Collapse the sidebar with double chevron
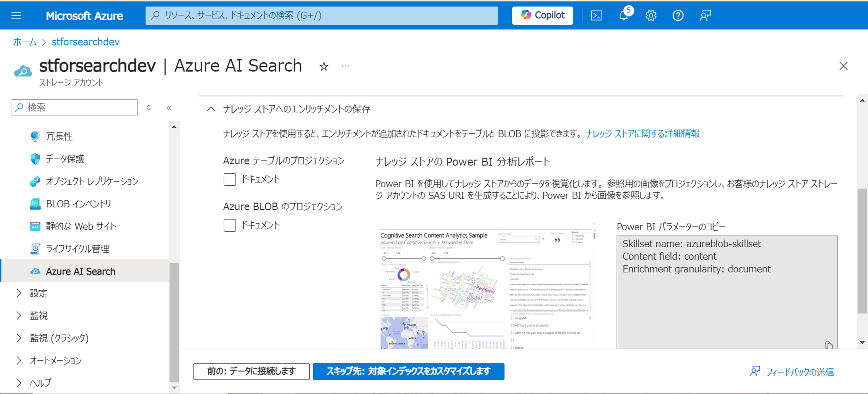The height and width of the screenshot is (394, 868). tap(169, 108)
